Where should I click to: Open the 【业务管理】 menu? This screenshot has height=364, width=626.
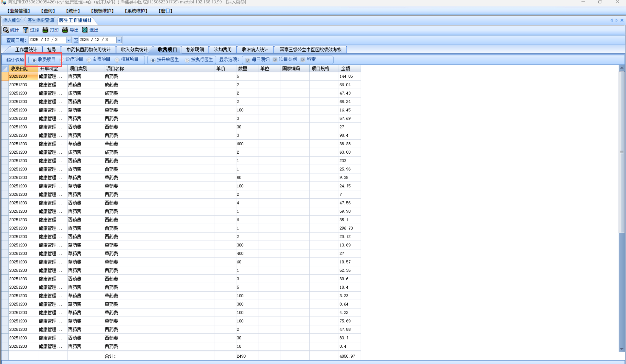(x=19, y=11)
